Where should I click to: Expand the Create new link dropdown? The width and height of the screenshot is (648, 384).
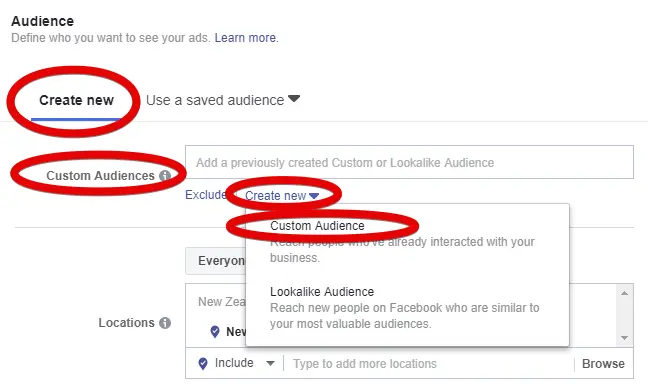tap(282, 196)
